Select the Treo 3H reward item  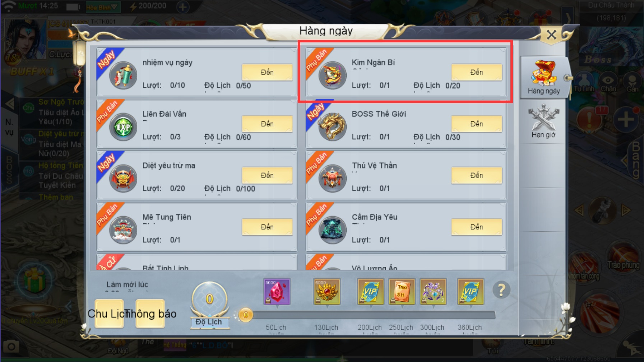click(x=402, y=292)
